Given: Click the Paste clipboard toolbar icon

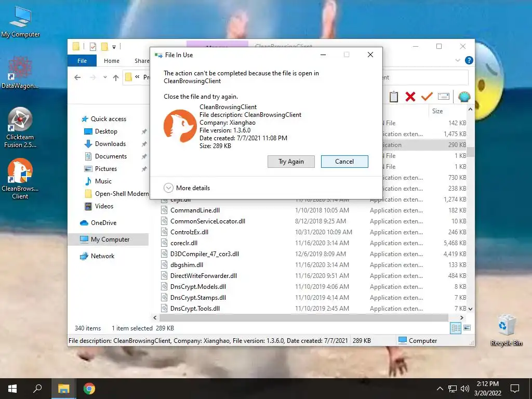Looking at the screenshot, I should [x=394, y=97].
